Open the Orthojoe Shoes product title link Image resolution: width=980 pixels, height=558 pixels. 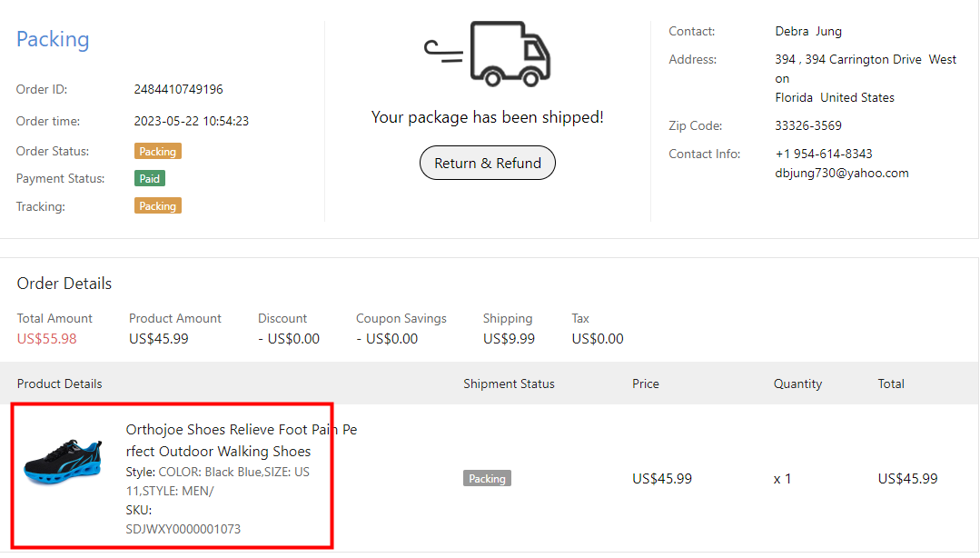(241, 440)
